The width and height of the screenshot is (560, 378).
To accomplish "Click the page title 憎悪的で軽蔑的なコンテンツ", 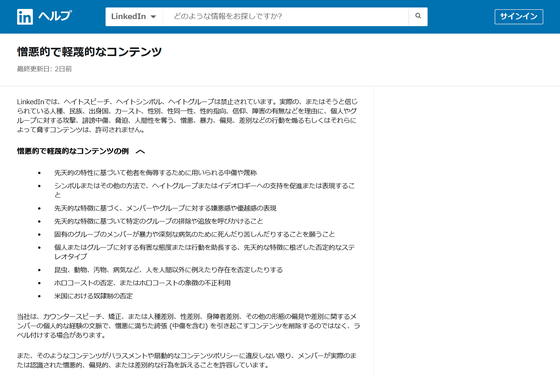I will click(89, 52).
